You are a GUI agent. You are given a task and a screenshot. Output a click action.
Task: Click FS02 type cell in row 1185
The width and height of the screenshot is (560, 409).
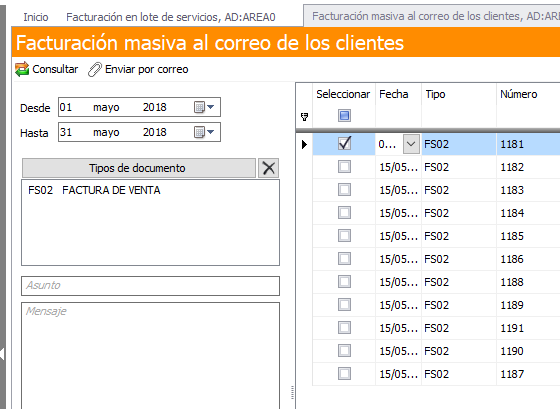(x=459, y=236)
